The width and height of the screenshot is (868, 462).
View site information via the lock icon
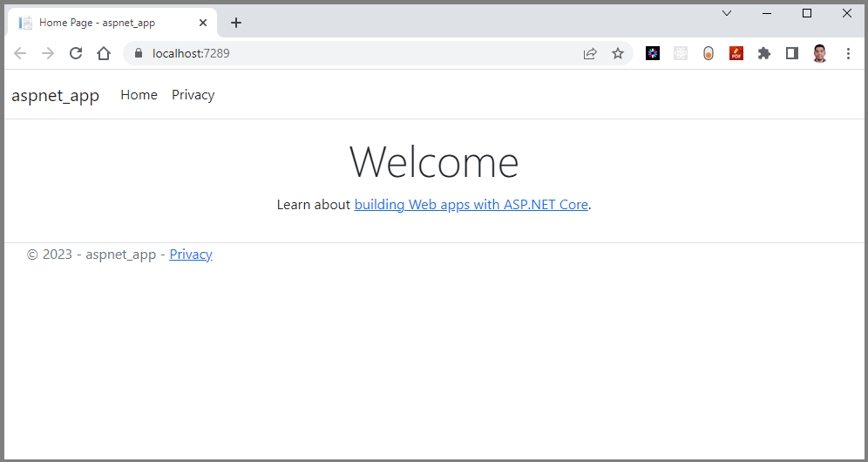(x=139, y=53)
